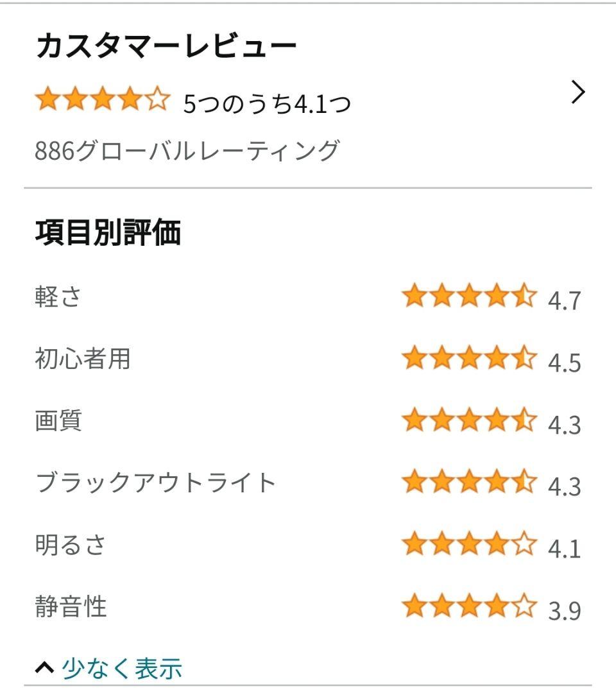The image size is (616, 693).
Task: Select the ブラックアウトライト attribute label
Action: (156, 483)
